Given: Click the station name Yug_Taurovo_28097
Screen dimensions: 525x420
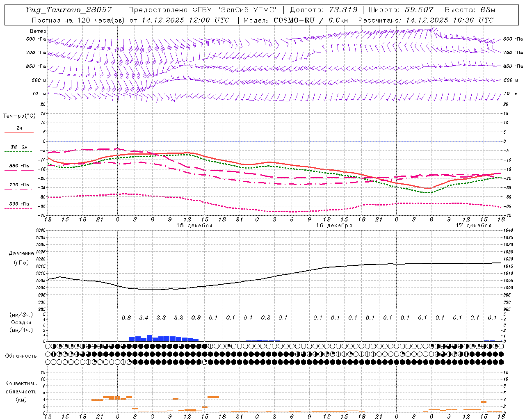Looking at the screenshot, I should point(68,10).
